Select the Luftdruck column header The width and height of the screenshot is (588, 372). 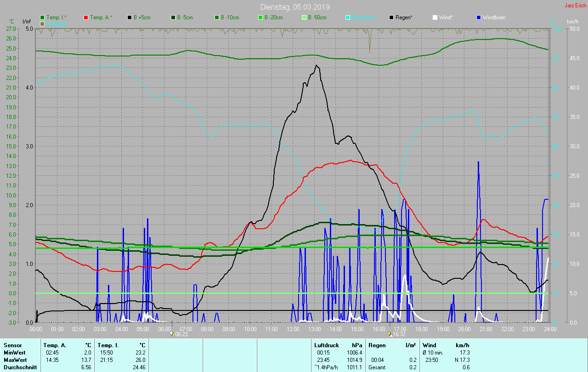(x=326, y=345)
